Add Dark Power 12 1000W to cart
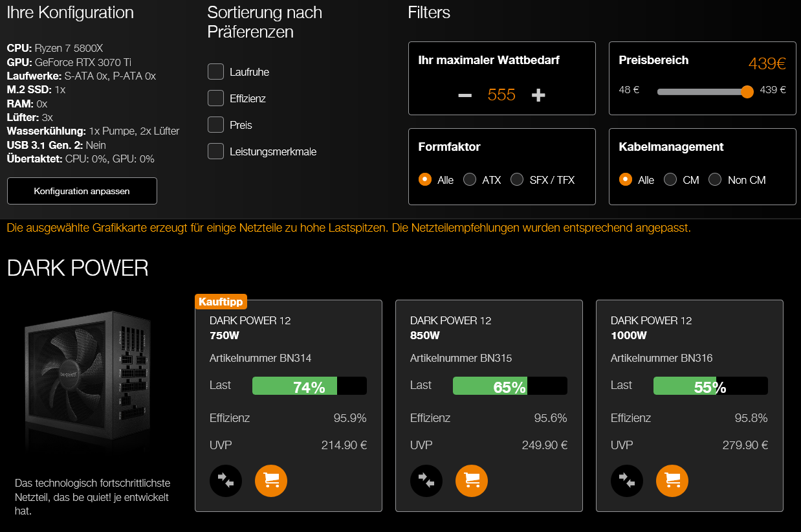 (x=672, y=480)
